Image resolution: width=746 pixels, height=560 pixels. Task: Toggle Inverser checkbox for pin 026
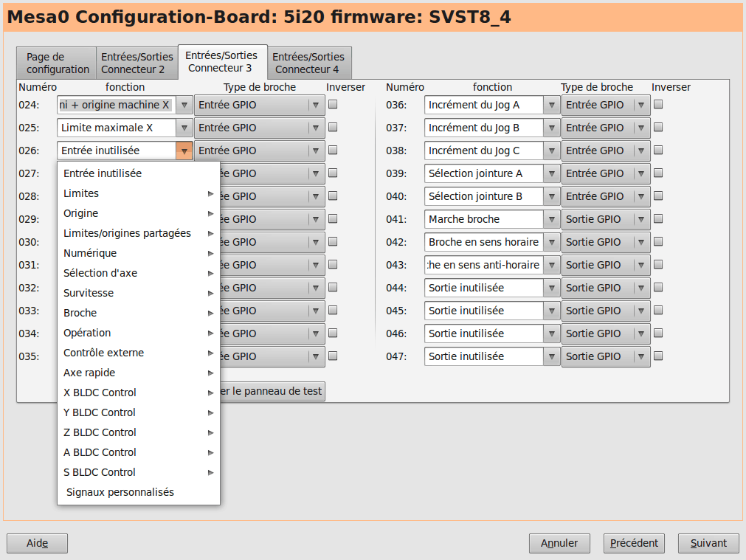(333, 150)
